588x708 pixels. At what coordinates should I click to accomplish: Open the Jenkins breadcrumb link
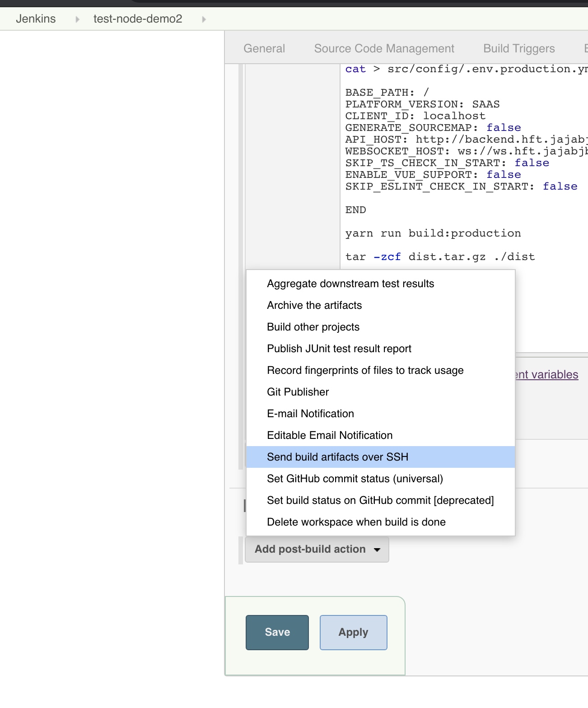(x=36, y=19)
